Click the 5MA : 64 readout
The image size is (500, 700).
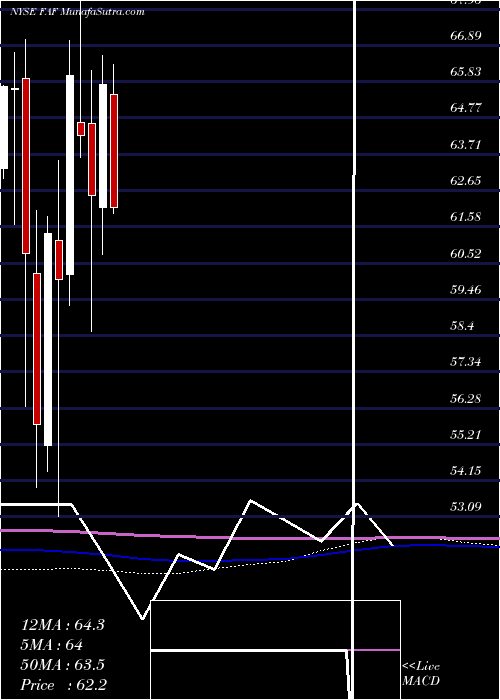click(x=52, y=645)
